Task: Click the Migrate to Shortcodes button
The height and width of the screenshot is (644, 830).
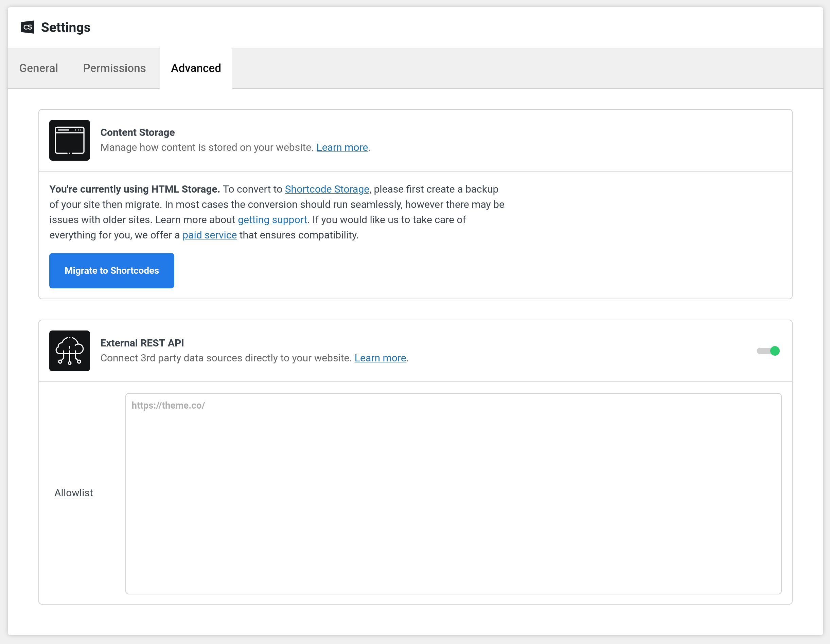Action: 111,270
